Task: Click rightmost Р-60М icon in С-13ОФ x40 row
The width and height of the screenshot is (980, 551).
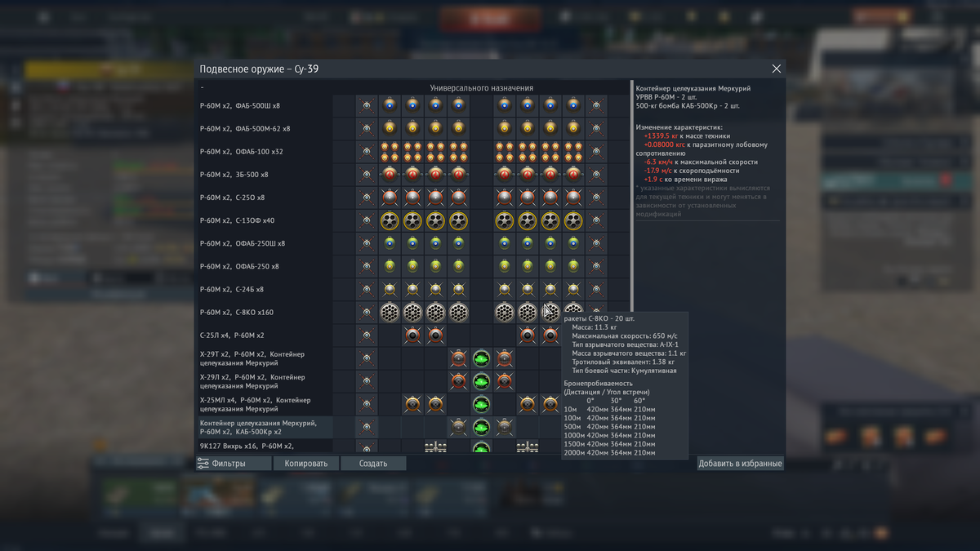Action: coord(596,220)
